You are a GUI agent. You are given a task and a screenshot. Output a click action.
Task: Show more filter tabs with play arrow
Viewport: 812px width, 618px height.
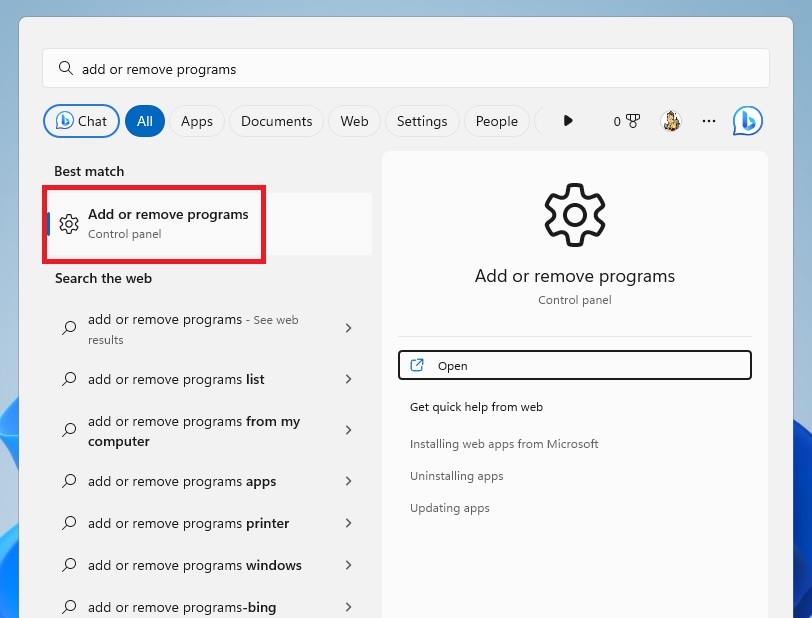click(568, 121)
